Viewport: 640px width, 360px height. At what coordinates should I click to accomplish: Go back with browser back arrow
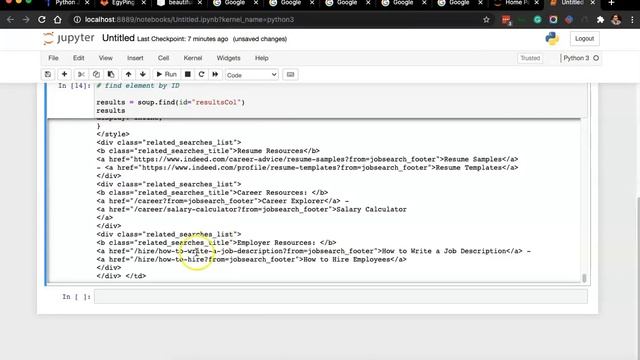tap(10, 20)
